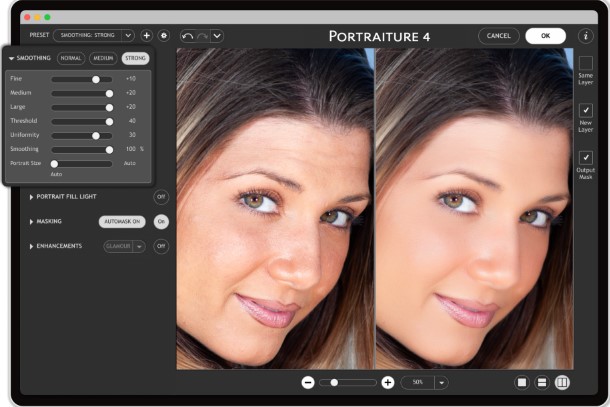
Task: Open the undo history dropdown arrow
Action: [x=217, y=36]
